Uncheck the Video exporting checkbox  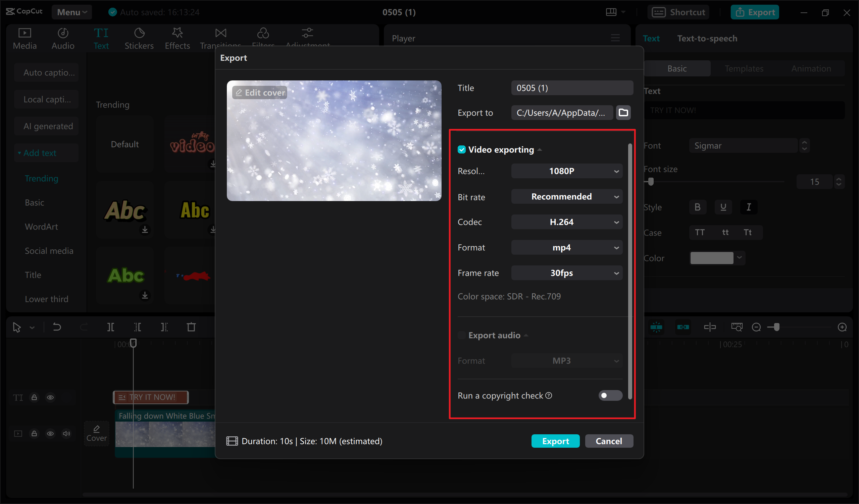(x=461, y=149)
